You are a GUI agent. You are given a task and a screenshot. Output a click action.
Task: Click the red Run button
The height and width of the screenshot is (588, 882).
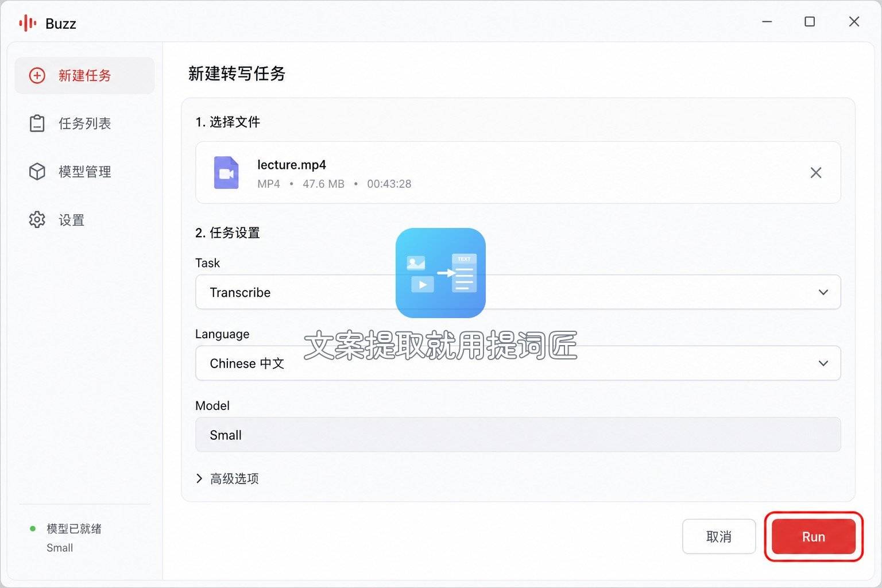click(x=813, y=537)
